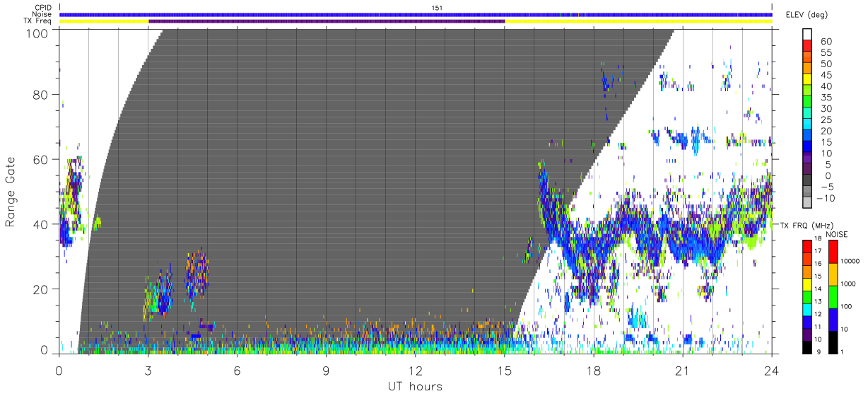Pick the green segment of NOISE colorbar
Screen dimensions: 868x401
point(833,296)
